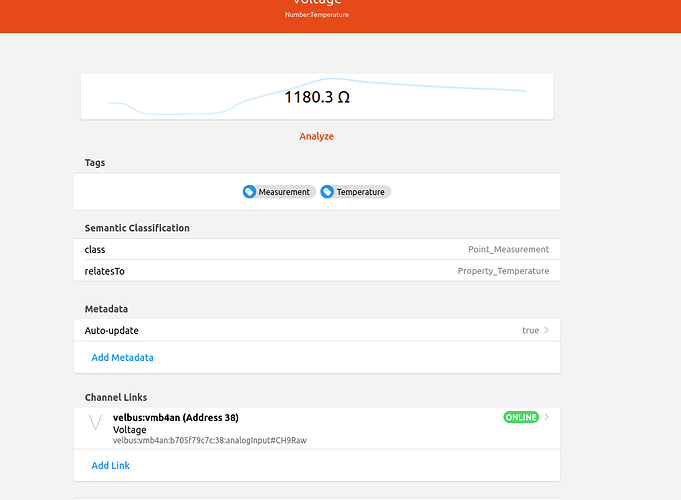The image size is (681, 500).
Task: Expand the channel link chevron beside ONLINE
Action: coord(546,417)
